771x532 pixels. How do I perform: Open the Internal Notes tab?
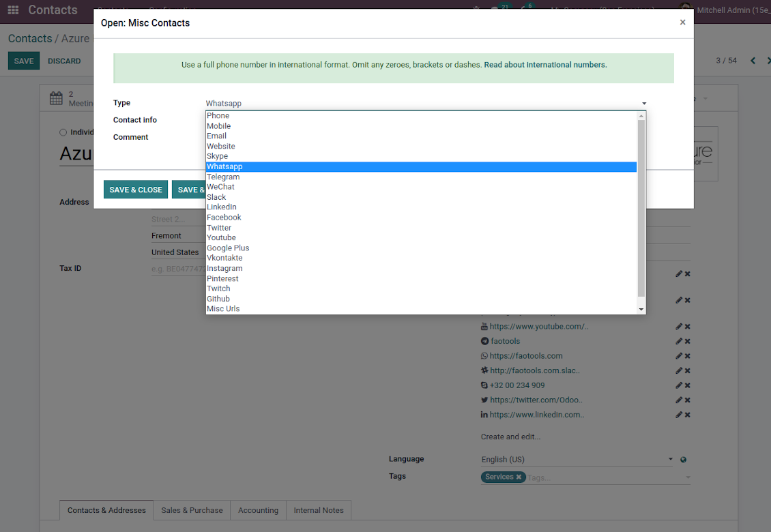[319, 510]
